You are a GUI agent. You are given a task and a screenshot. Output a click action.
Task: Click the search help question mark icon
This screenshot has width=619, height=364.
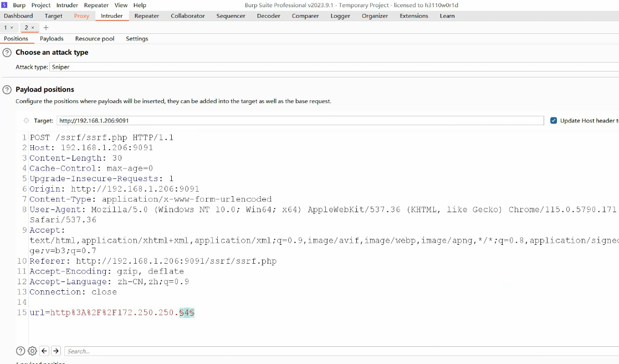21,351
